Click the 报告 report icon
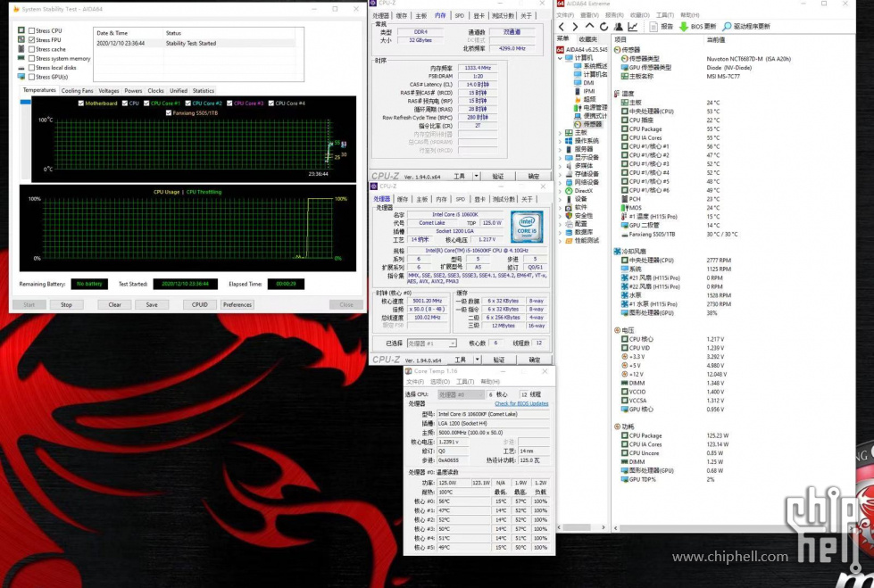The width and height of the screenshot is (874, 588). (653, 27)
